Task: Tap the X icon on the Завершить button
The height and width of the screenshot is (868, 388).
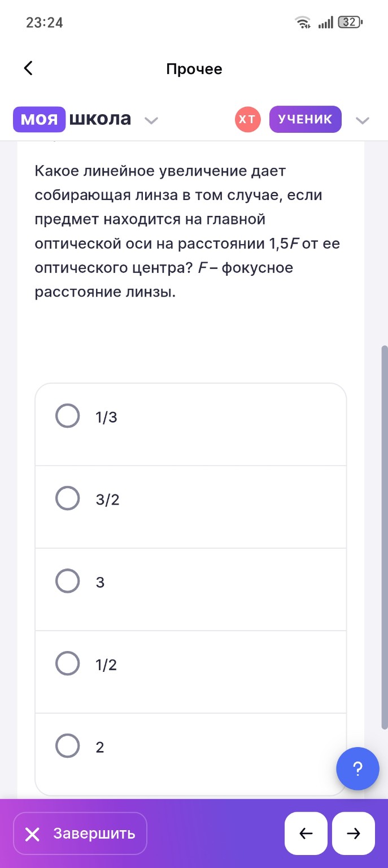Action: click(32, 833)
